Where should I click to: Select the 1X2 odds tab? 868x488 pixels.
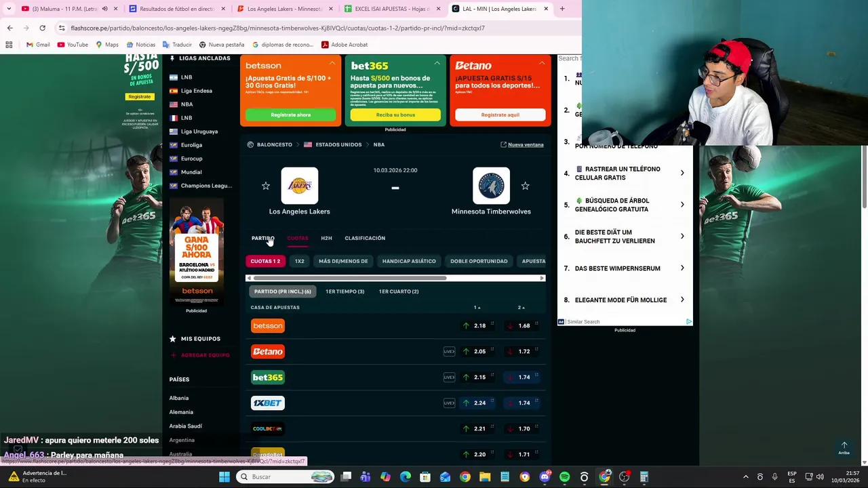click(x=299, y=261)
